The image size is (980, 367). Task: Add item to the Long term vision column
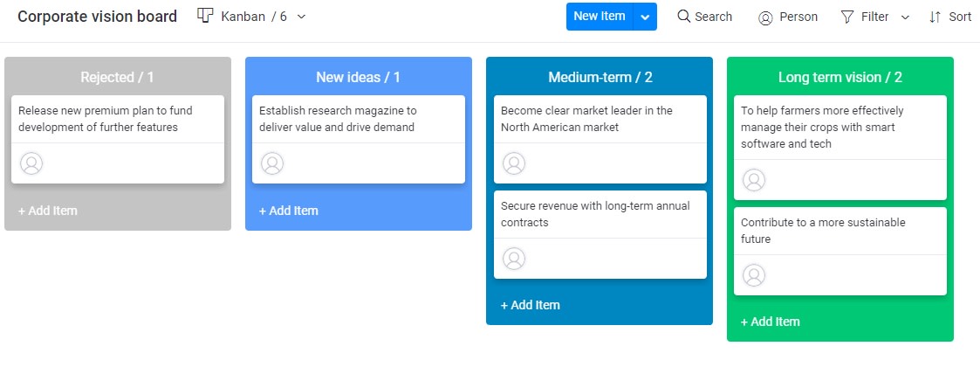770,322
